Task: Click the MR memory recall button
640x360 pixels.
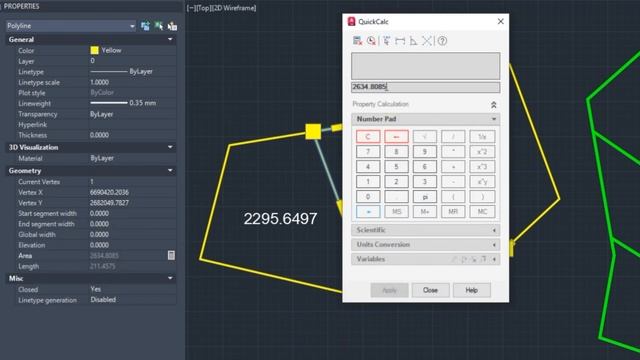Action: click(453, 211)
